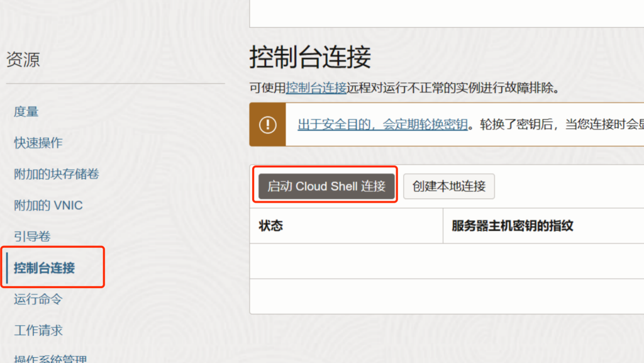Click the 启动 Cloud Shell 连接 button

tap(326, 186)
